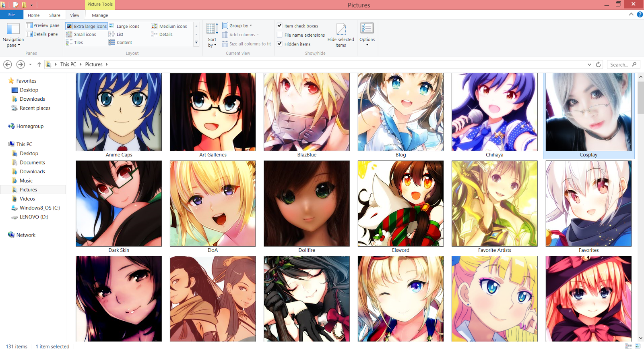The image size is (644, 351).
Task: Select Tiles layout
Action: click(74, 42)
